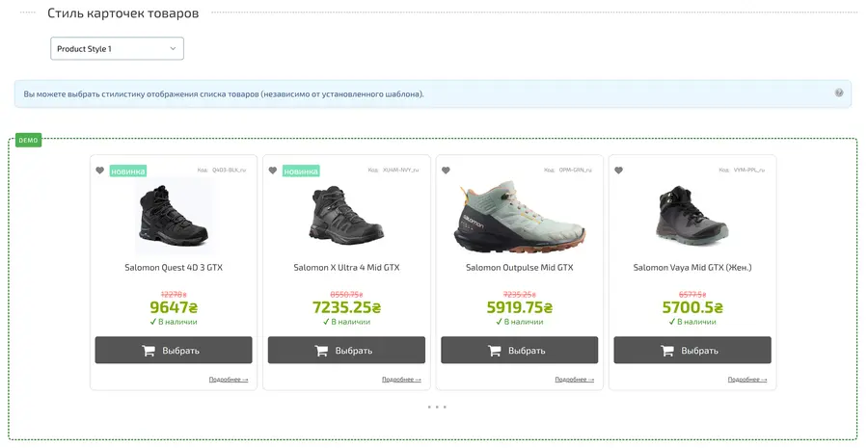Click новинка badge on Quest 4D 3 GTX
Screen dimensions: 868x448
(128, 171)
